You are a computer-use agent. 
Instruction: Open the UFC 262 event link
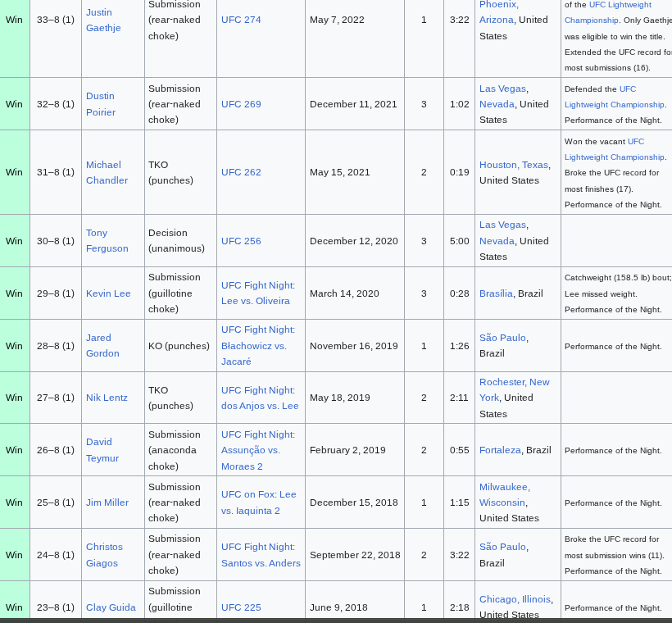coord(241,172)
